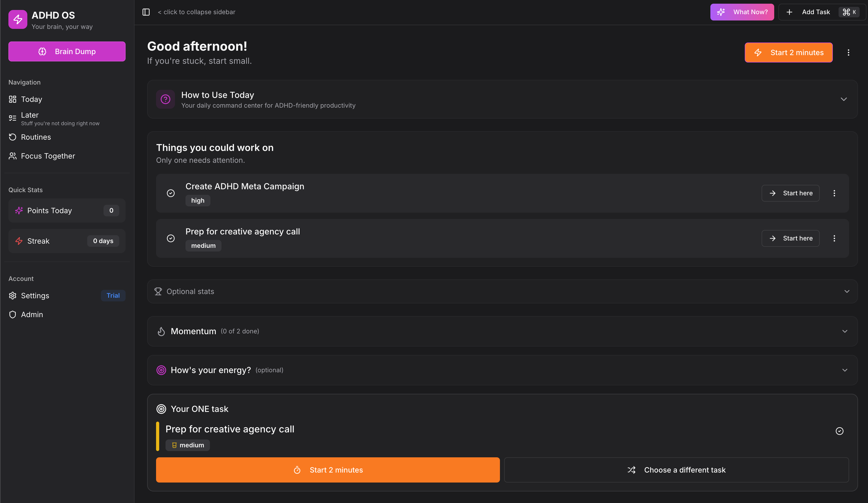Select the Routines refresh icon in sidebar

point(12,137)
